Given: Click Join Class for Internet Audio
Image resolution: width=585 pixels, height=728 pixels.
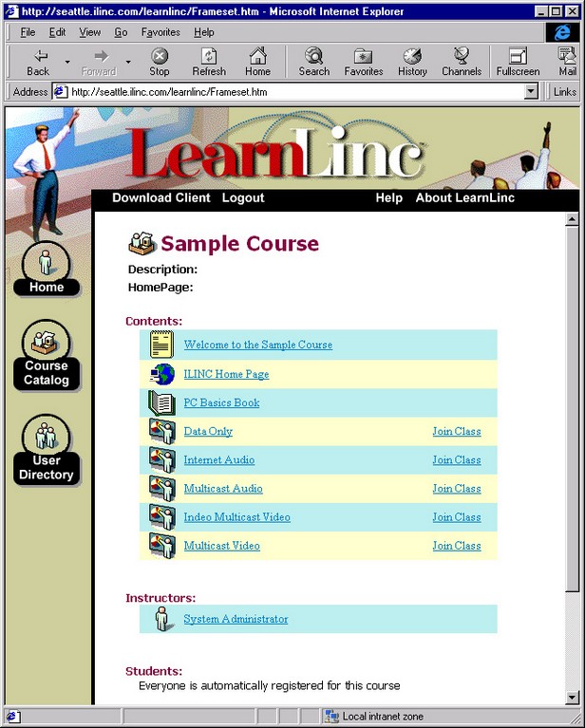Looking at the screenshot, I should pos(457,459).
